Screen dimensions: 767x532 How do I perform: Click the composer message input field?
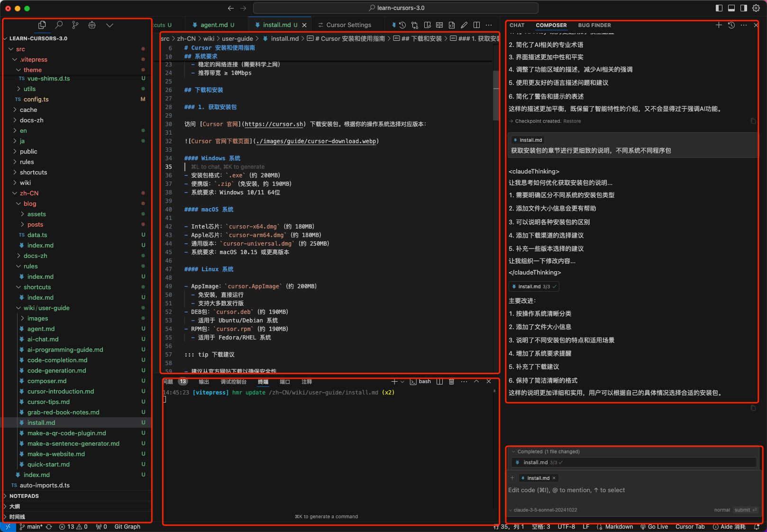click(633, 490)
